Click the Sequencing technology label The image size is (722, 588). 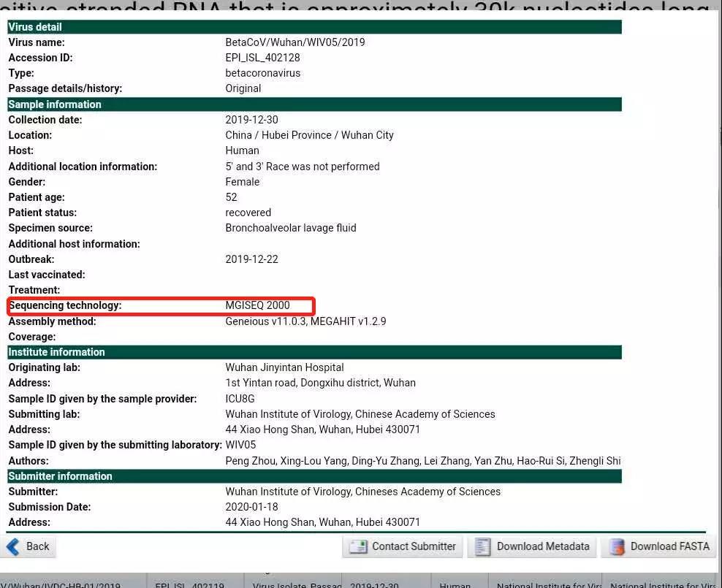click(65, 305)
